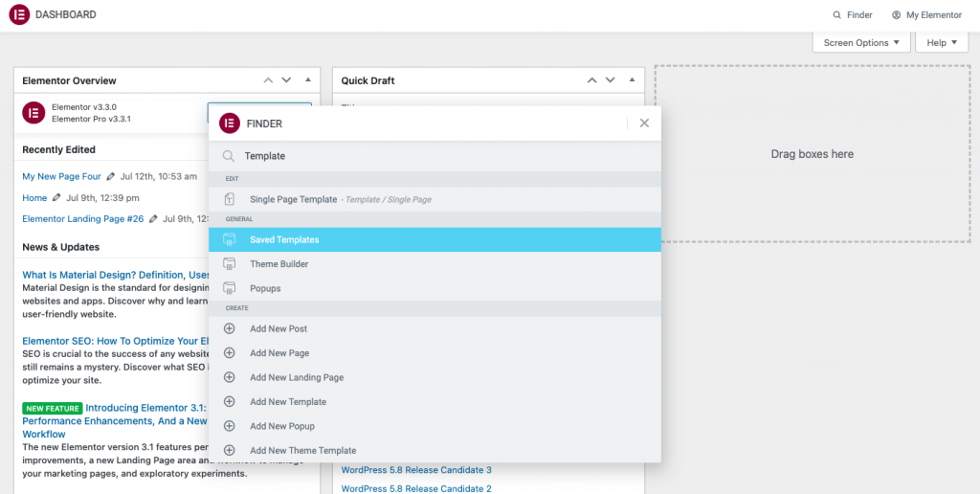The height and width of the screenshot is (494, 980).
Task: Choose Add New Theme Template in Finder
Action: 434,450
